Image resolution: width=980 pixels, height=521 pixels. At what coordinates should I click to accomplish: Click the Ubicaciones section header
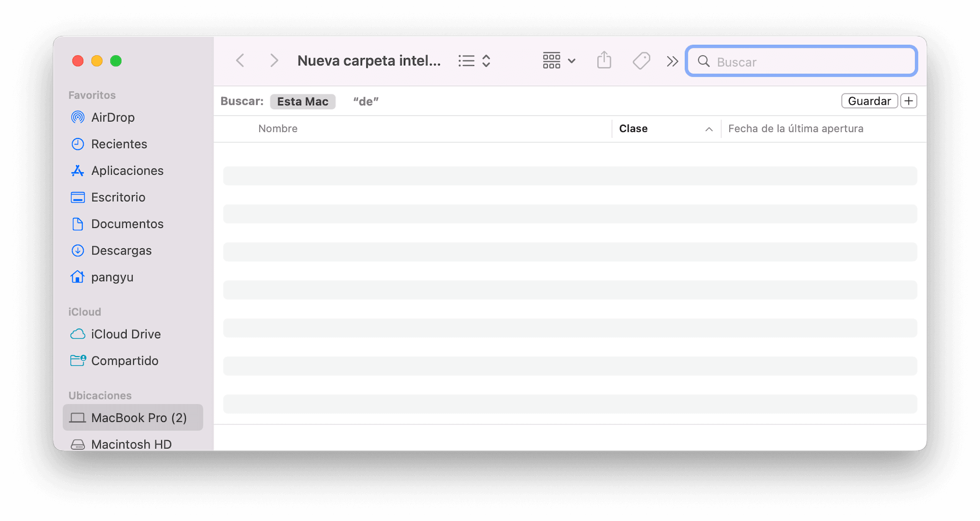100,395
